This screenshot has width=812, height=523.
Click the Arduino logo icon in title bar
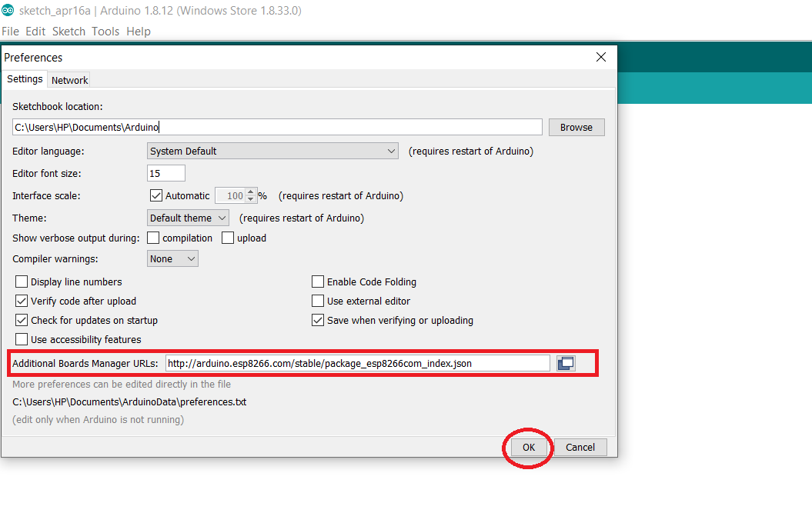(x=8, y=10)
